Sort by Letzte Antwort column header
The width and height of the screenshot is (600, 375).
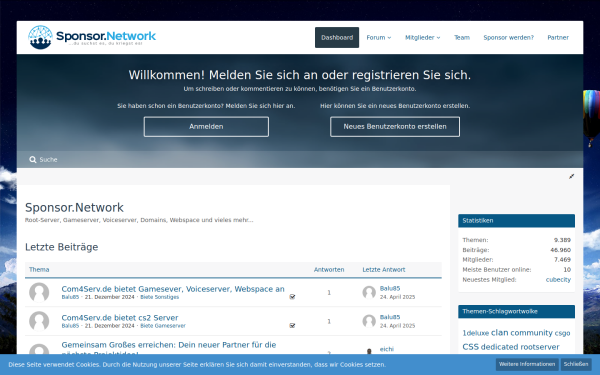point(384,269)
